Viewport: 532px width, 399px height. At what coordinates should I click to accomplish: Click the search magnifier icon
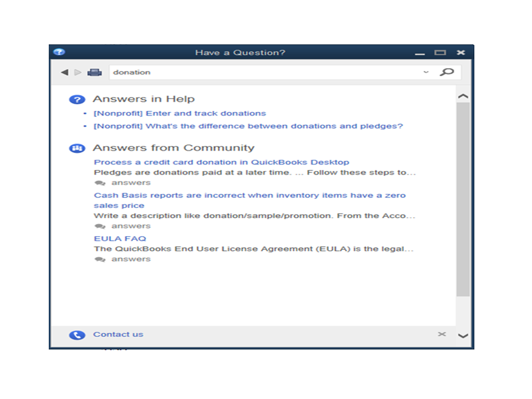[x=447, y=72]
